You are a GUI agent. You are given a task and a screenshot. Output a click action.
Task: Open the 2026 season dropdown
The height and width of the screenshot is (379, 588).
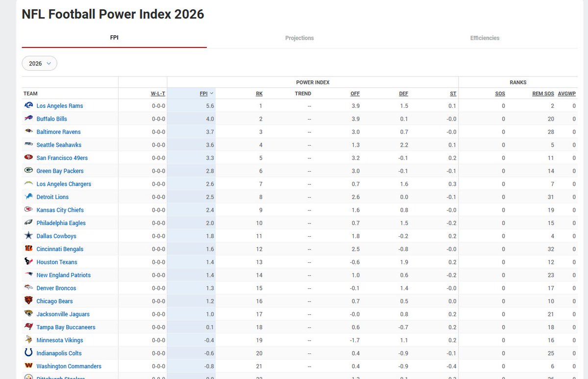[39, 63]
